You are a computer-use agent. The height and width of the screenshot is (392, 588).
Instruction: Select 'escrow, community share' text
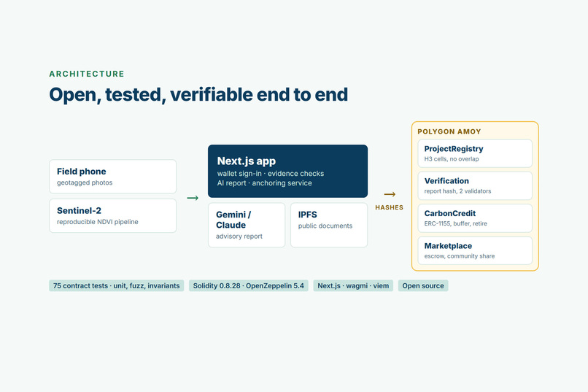click(460, 256)
